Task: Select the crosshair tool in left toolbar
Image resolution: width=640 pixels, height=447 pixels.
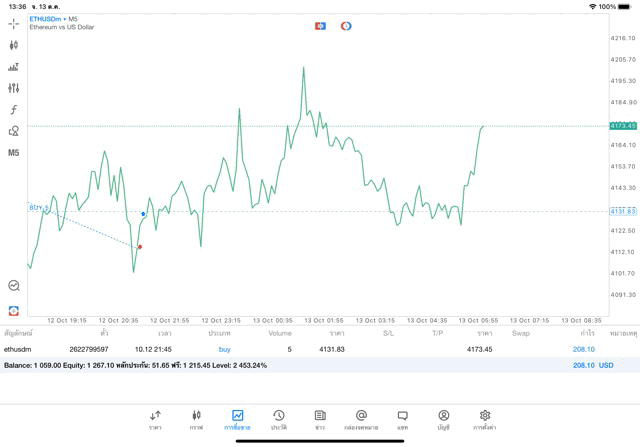Action: (x=13, y=23)
